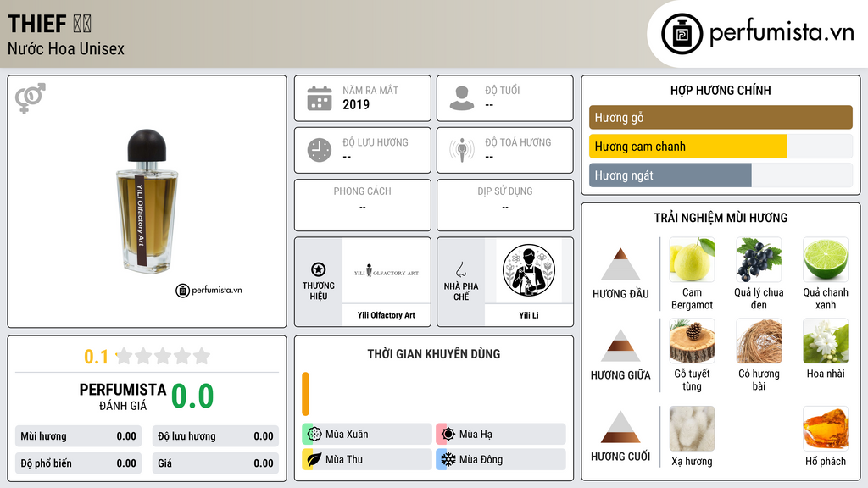Click the Mùa Hạ sun icon
Image resolution: width=868 pixels, height=488 pixels.
click(448, 435)
